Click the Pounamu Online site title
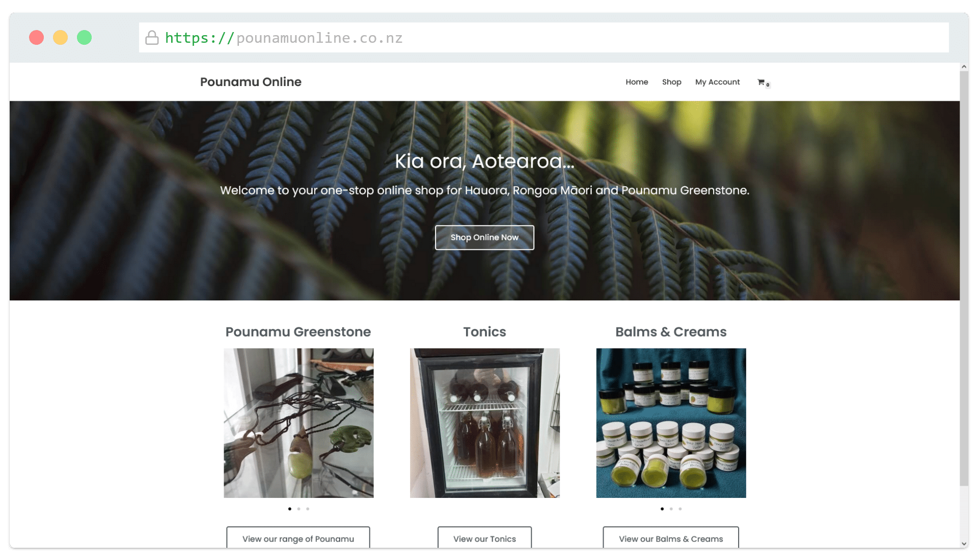Screen dimensions: 978x560 click(x=251, y=82)
